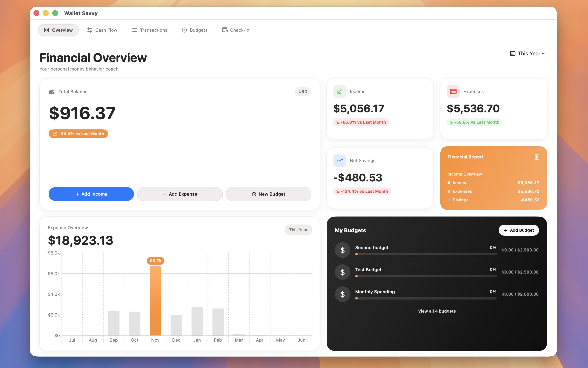Click the Expenses row in the Financial Report

coord(493,191)
